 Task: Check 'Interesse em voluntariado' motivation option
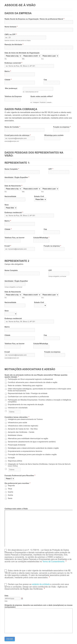pos(6,408)
